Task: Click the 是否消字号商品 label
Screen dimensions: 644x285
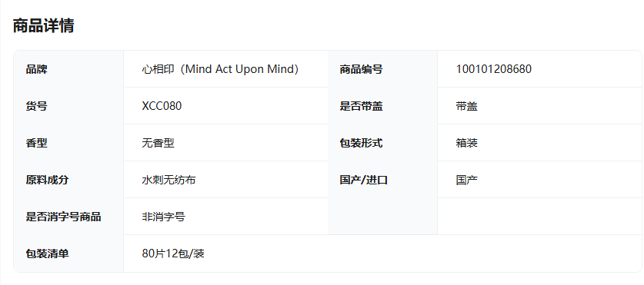Action: coord(63,217)
